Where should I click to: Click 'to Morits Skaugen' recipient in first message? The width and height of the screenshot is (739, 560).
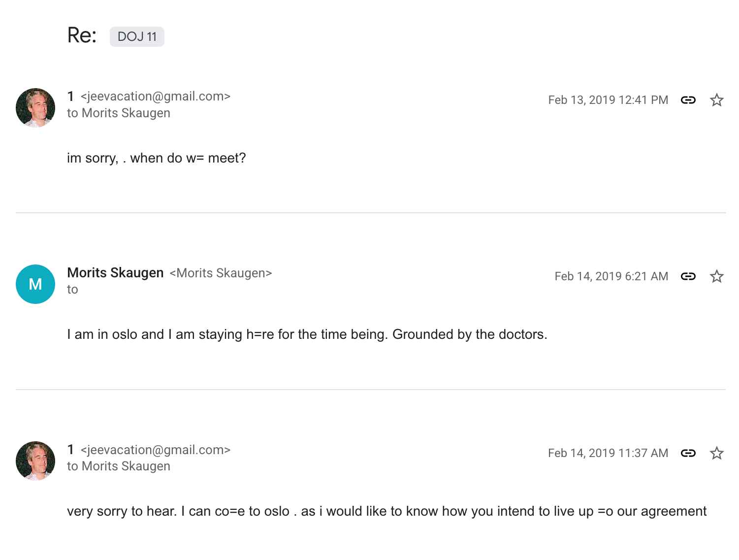pos(119,113)
